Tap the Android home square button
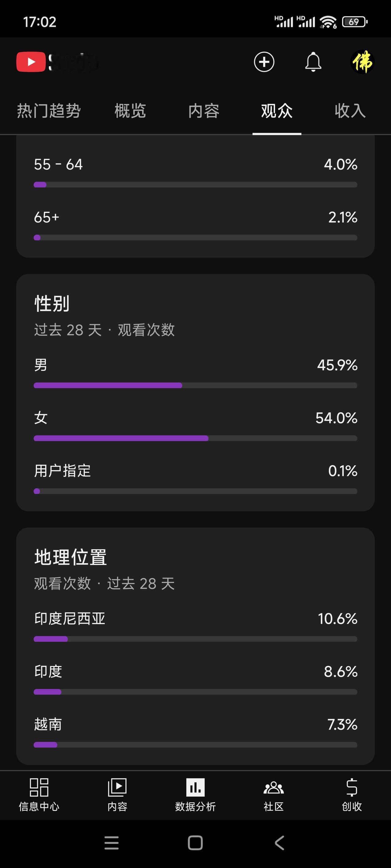Screen dimensions: 391x868 pos(195,843)
